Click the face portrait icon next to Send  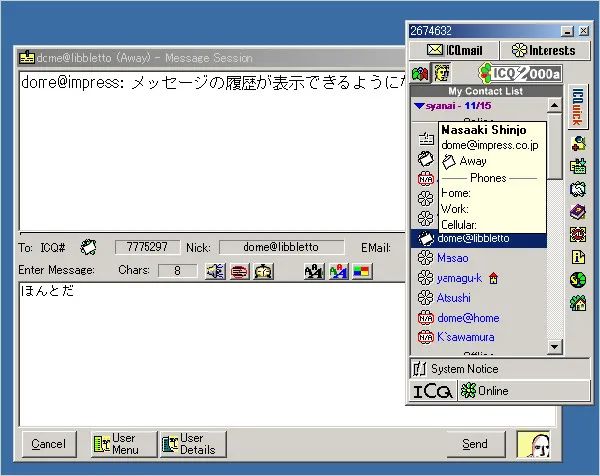click(x=530, y=443)
